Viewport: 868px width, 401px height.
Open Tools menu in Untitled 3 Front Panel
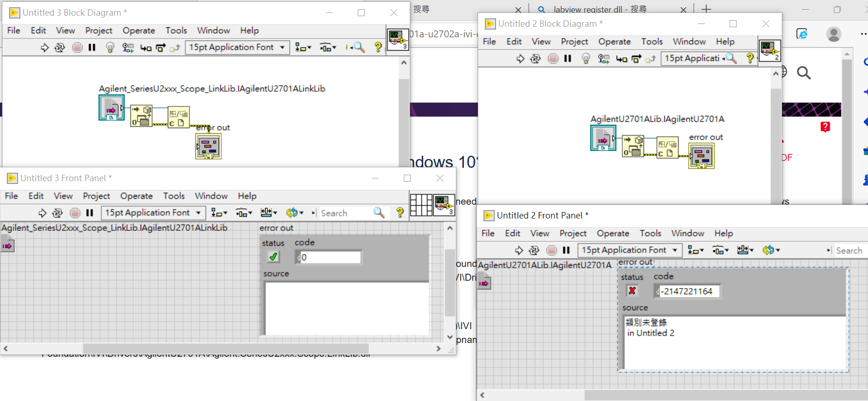(x=174, y=196)
